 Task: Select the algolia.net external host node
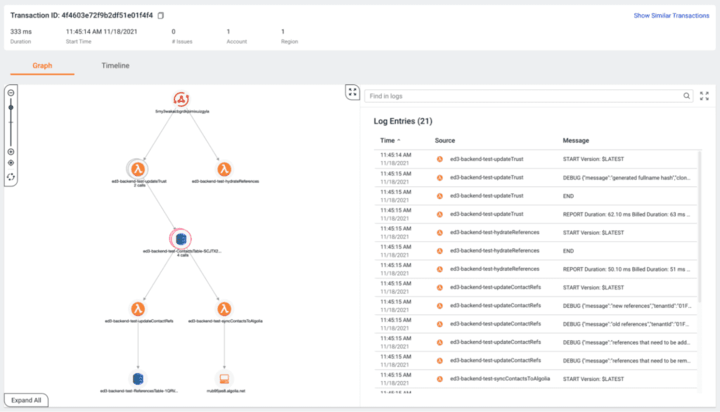[x=224, y=379]
